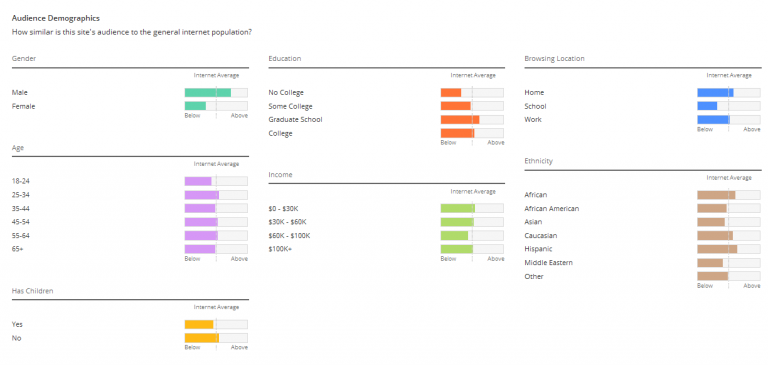
Task: Click the Has Children No bar
Action: (x=216, y=338)
